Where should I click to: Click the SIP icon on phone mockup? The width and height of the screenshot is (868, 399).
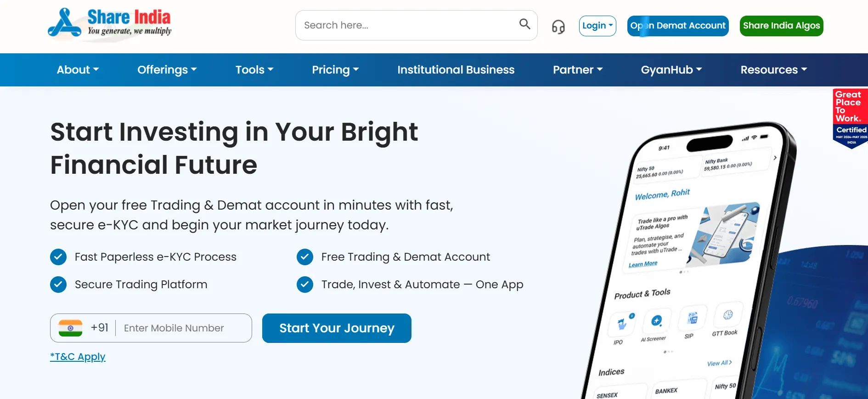[692, 318]
